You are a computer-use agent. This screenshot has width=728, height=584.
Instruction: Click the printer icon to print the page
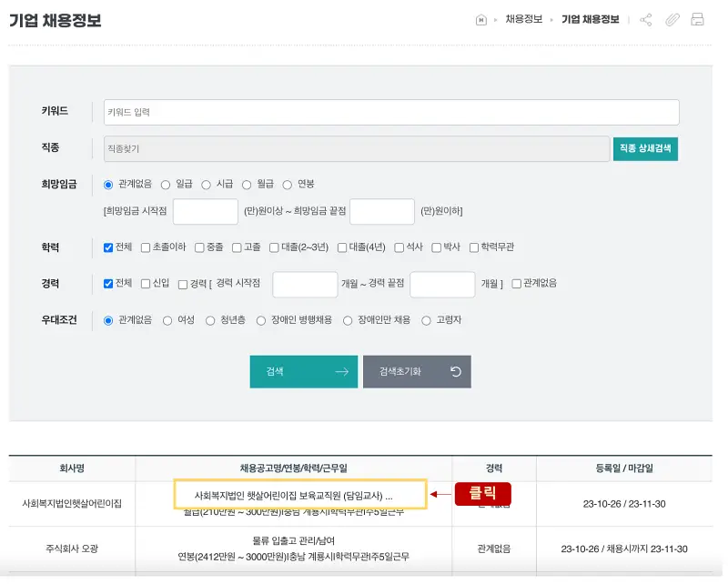(697, 20)
